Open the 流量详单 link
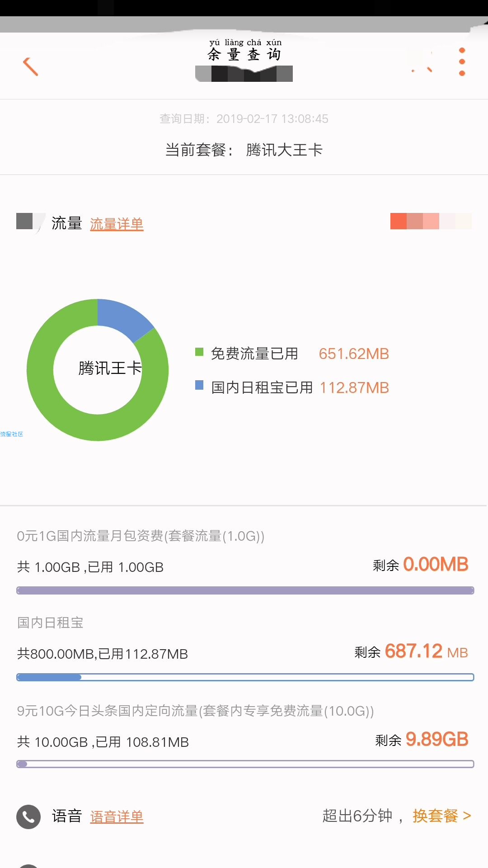Viewport: 488px width, 868px height. click(117, 224)
